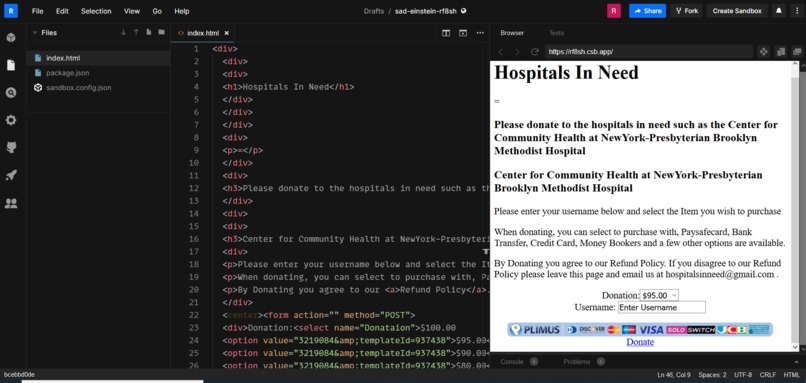Switch to the Tests tab
This screenshot has width=806, height=383.
click(x=556, y=33)
